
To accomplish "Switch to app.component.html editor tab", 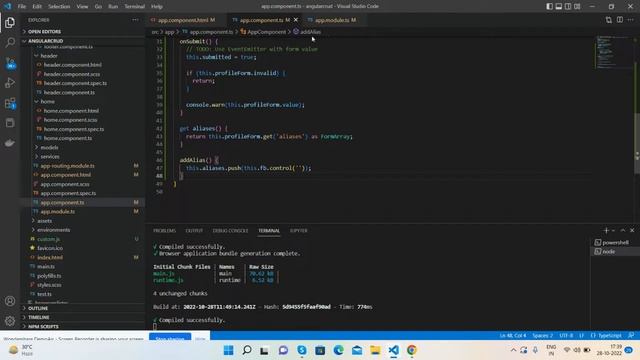I will tap(183, 20).
